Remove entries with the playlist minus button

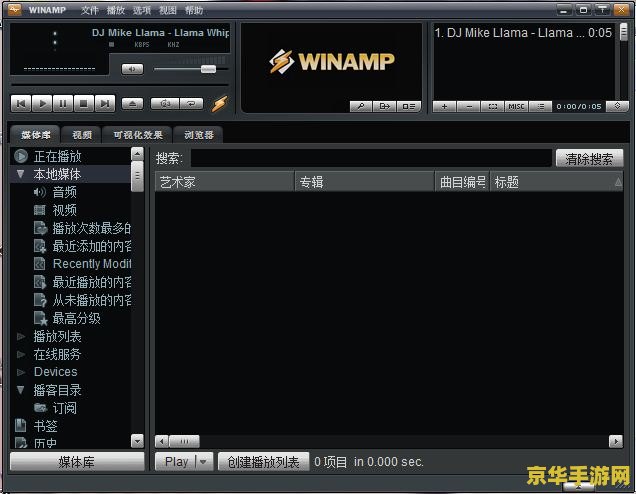(x=468, y=106)
